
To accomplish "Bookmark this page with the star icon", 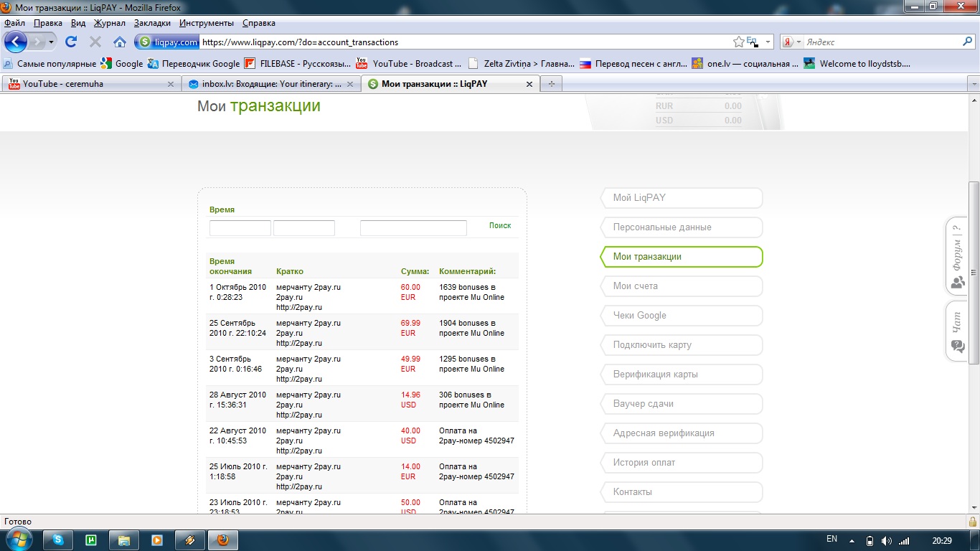I will coord(739,42).
